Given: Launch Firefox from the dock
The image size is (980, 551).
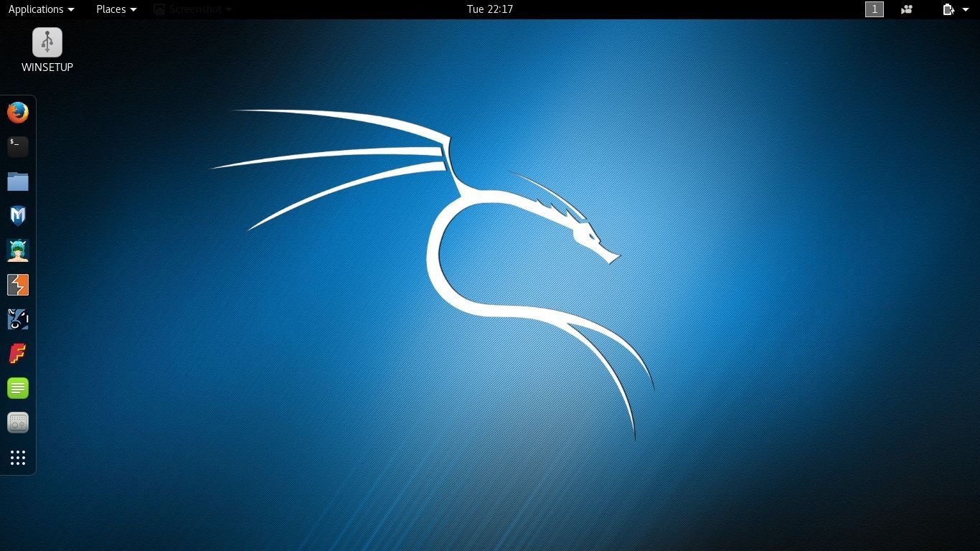Looking at the screenshot, I should pos(17,112).
